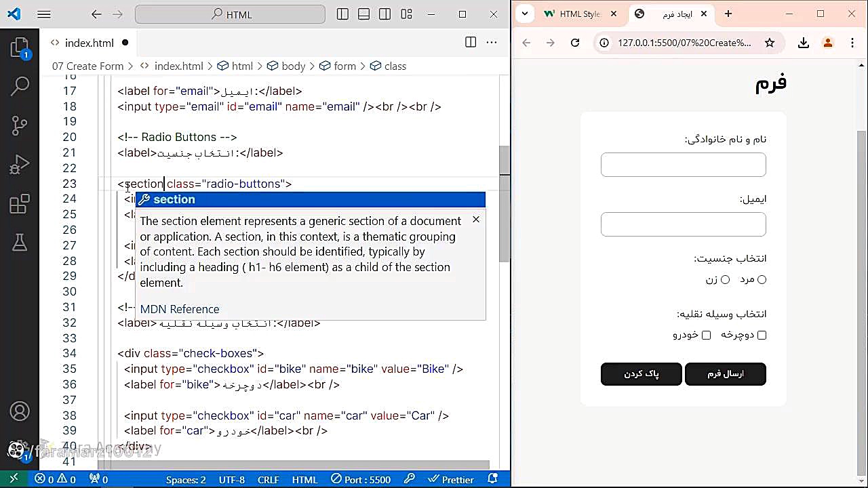This screenshot has width=868, height=488.
Task: Go forward in VS Code navigation
Action: pos(117,14)
